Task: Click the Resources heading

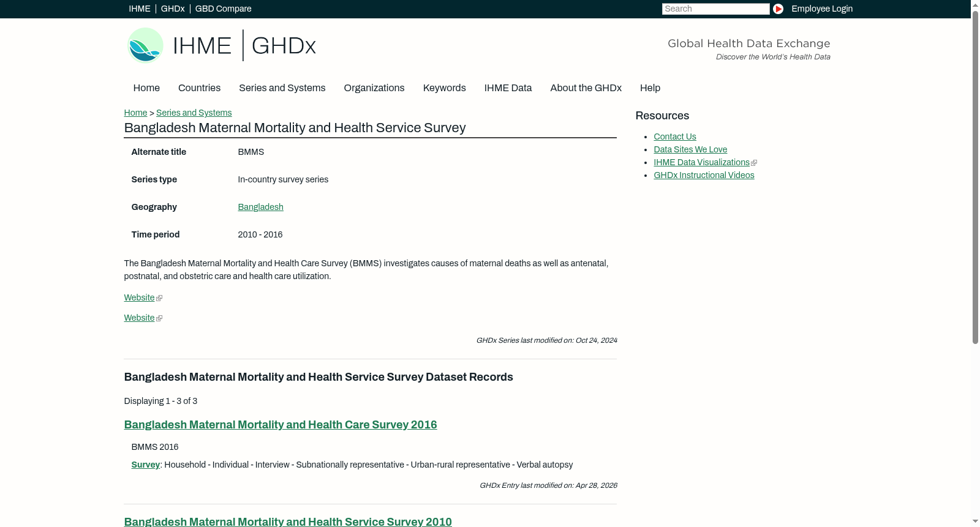Action: pos(662,116)
